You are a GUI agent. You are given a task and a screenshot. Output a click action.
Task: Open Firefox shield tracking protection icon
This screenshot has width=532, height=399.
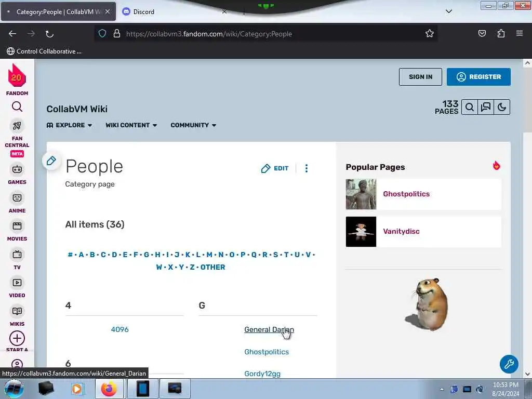102,34
